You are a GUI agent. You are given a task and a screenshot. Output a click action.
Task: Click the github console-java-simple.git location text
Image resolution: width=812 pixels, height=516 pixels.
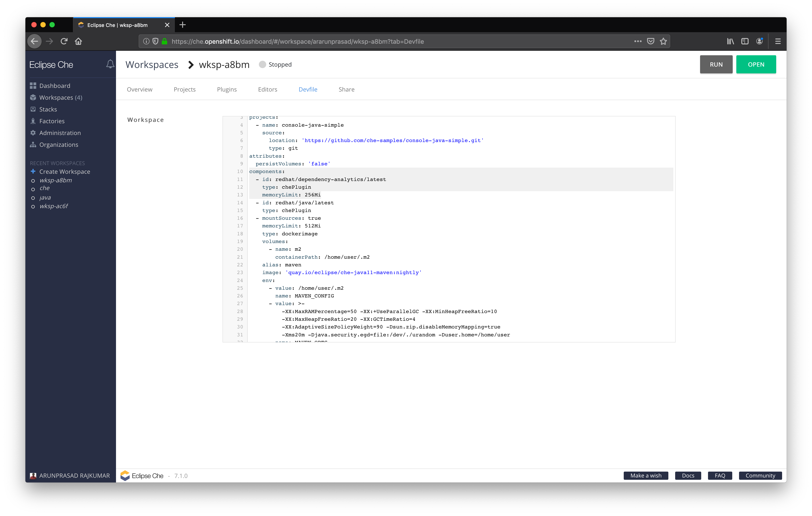pyautogui.click(x=392, y=140)
